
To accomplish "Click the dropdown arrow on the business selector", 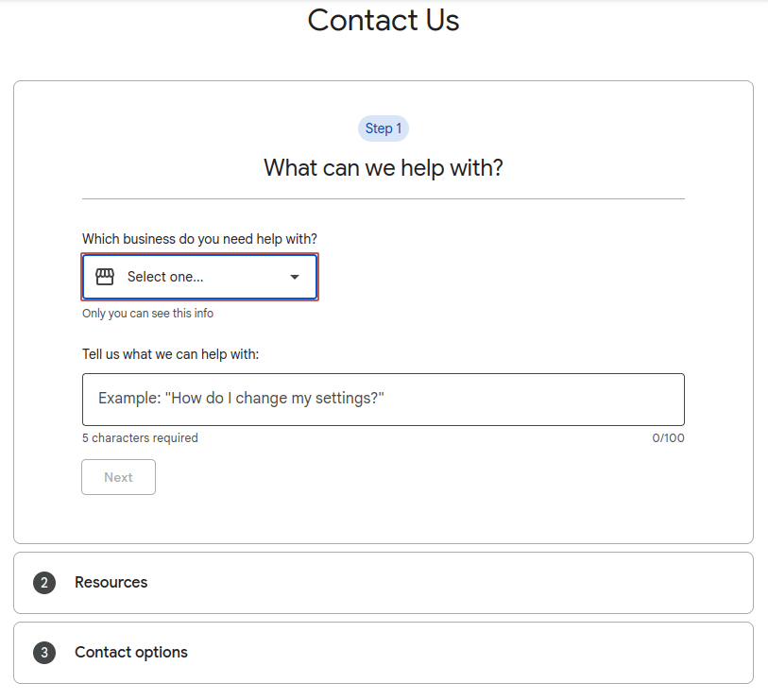I will pyautogui.click(x=293, y=276).
